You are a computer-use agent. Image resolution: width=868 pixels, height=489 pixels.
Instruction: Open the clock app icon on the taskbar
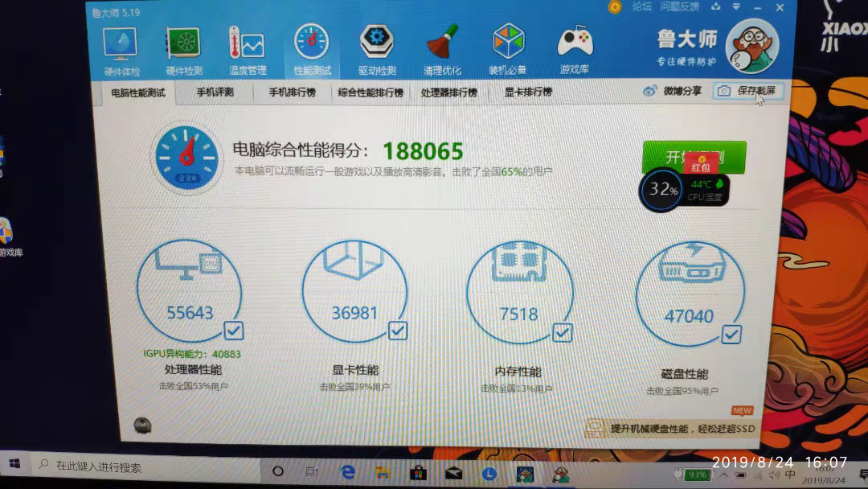[x=489, y=474]
